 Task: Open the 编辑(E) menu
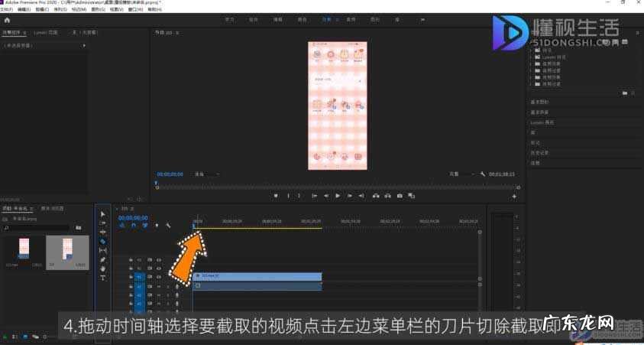pyautogui.click(x=24, y=9)
